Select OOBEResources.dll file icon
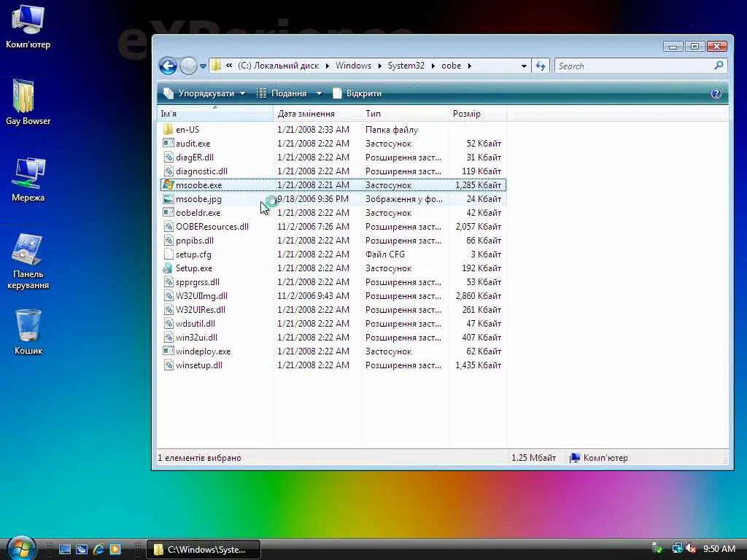Image resolution: width=747 pixels, height=560 pixels. 168,227
